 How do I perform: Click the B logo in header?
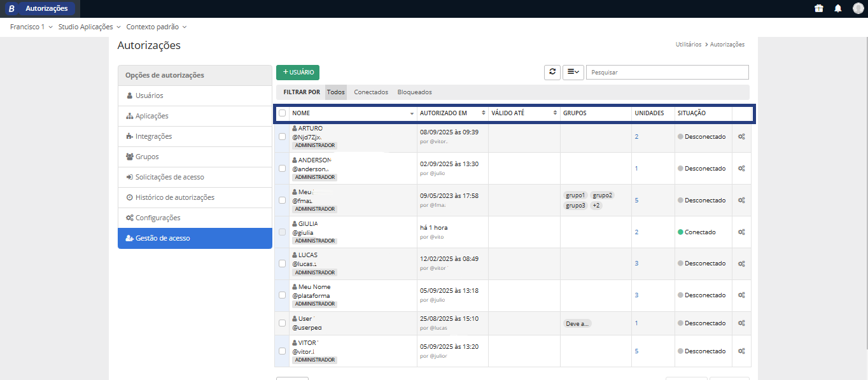[x=11, y=9]
